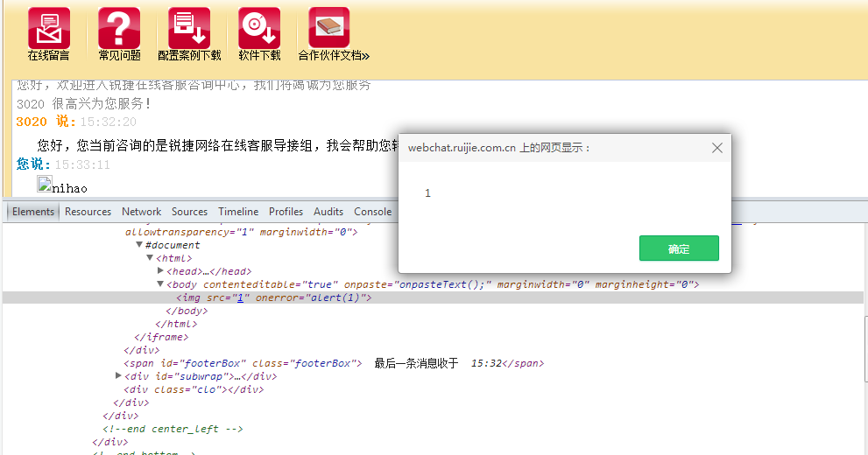Click the '您说:' sender label
Image resolution: width=868 pixels, height=455 pixels.
(34, 164)
